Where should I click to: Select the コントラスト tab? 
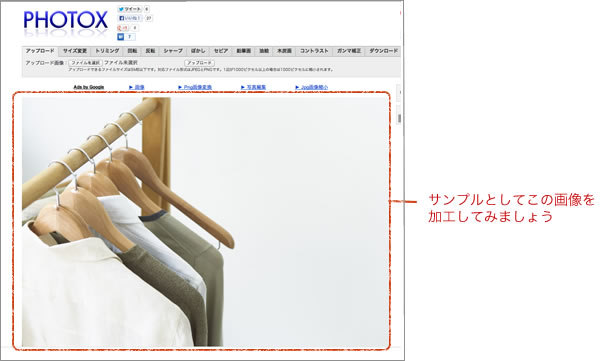(x=314, y=51)
